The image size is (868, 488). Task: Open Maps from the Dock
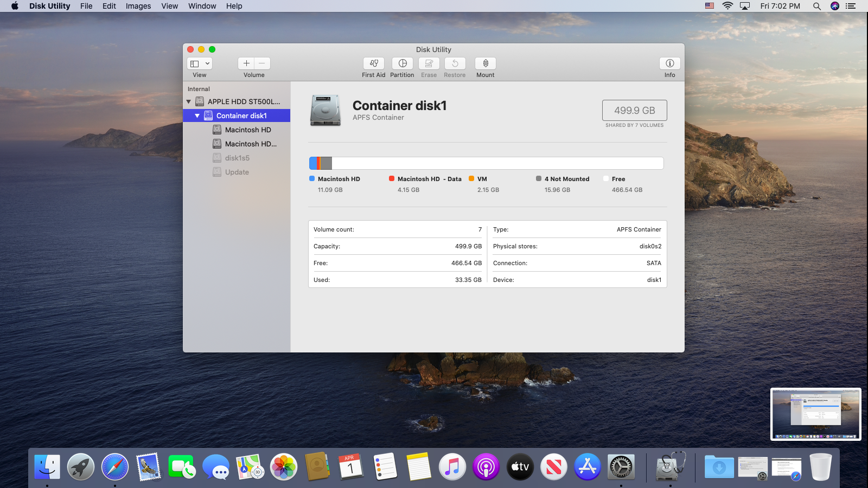coord(250,466)
